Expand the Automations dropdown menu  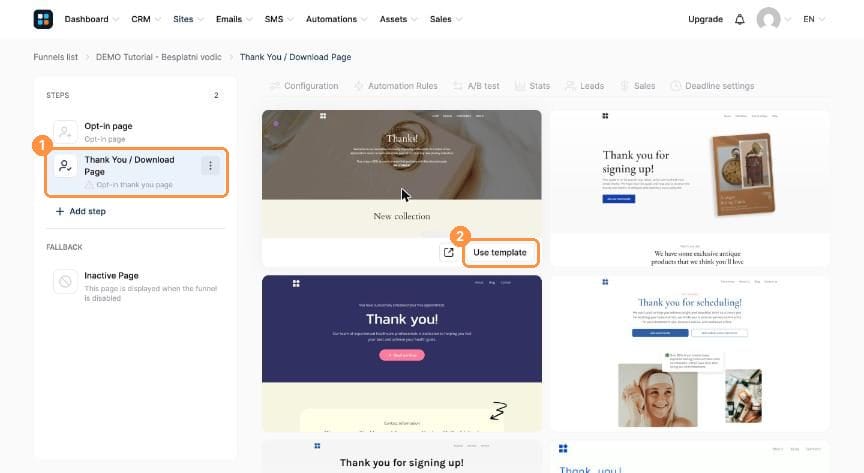[x=336, y=19]
